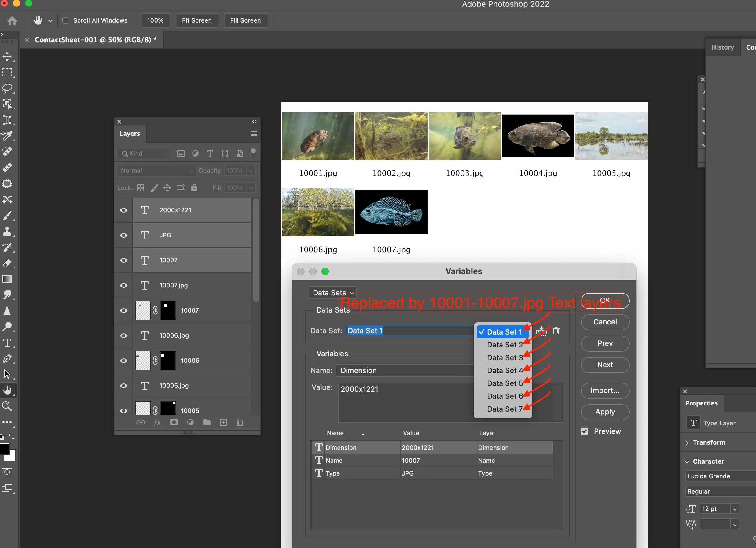Click the Import... button

[605, 391]
